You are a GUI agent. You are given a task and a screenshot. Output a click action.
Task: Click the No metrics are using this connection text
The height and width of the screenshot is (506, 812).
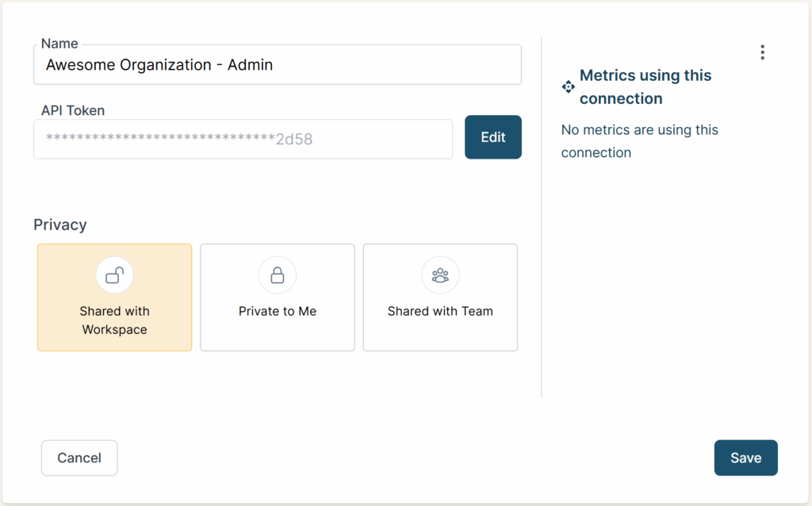639,140
